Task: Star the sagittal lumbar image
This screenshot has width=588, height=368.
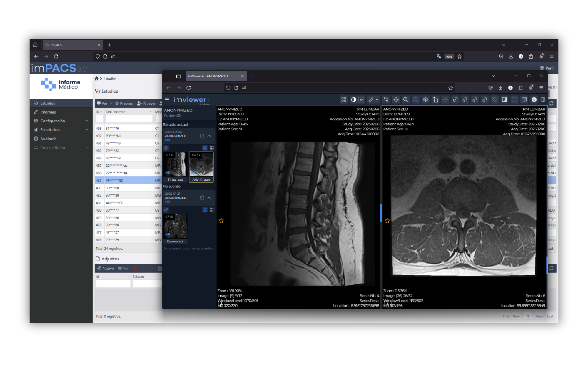Action: point(221,221)
